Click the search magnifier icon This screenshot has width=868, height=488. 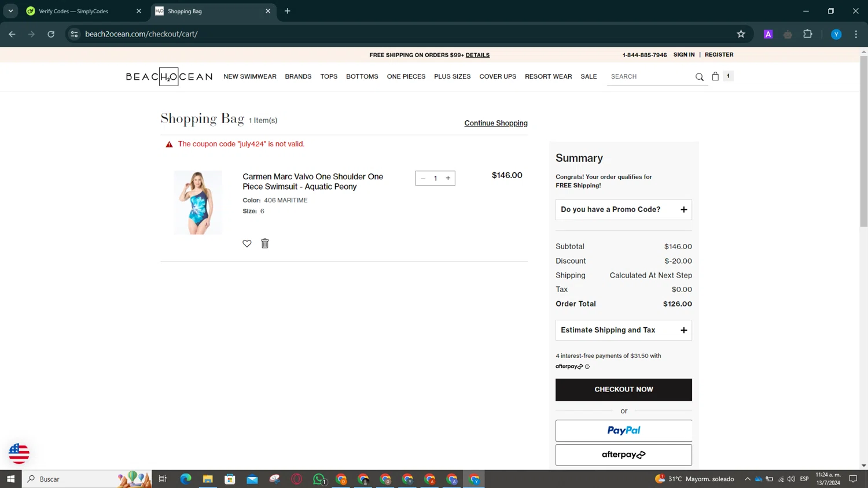coord(699,77)
